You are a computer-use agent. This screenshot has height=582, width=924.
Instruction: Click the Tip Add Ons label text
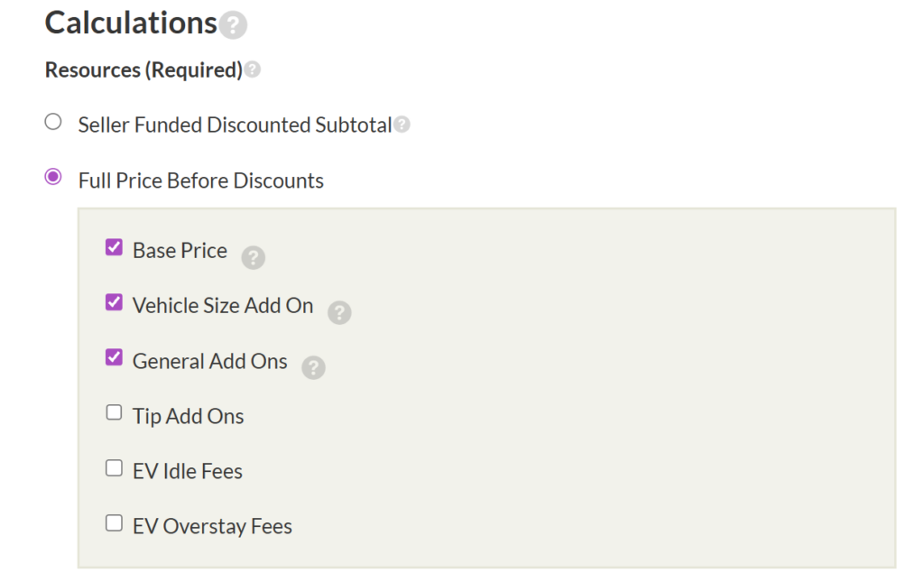point(188,416)
